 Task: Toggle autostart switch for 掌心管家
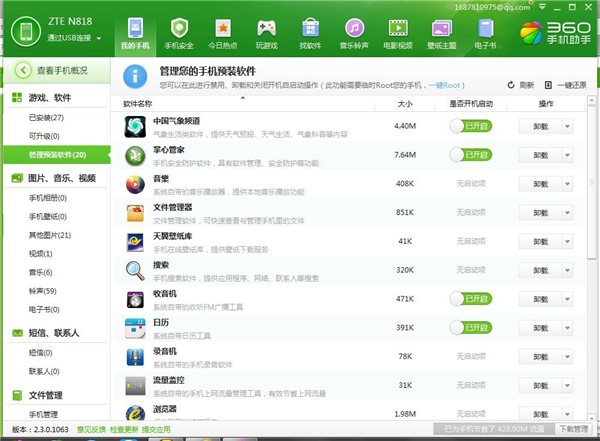point(471,155)
